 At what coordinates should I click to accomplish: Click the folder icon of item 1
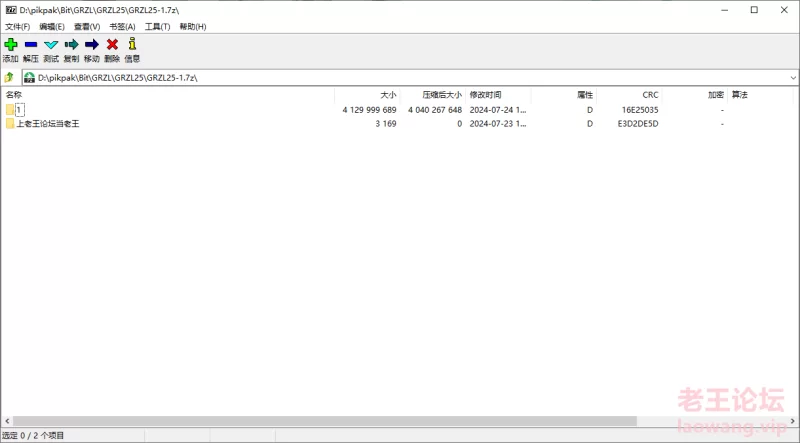[x=10, y=110]
